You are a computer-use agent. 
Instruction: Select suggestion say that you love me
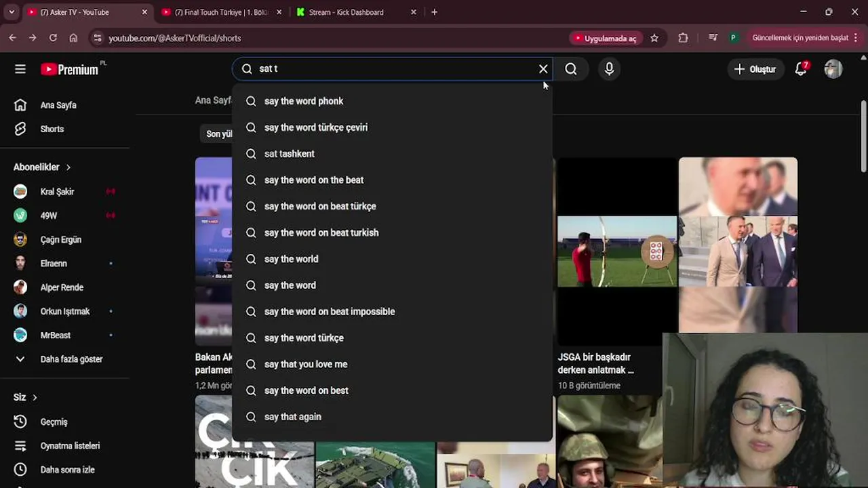point(392,364)
